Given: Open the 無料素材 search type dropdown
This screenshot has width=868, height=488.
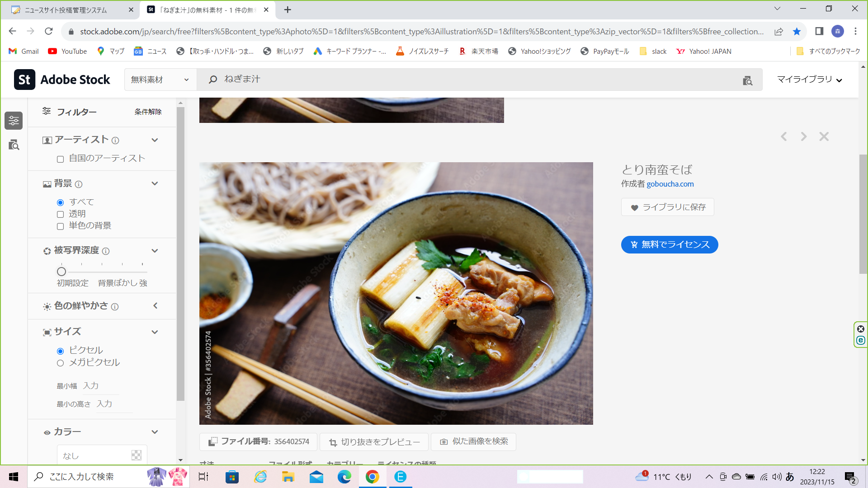Looking at the screenshot, I should tap(160, 80).
